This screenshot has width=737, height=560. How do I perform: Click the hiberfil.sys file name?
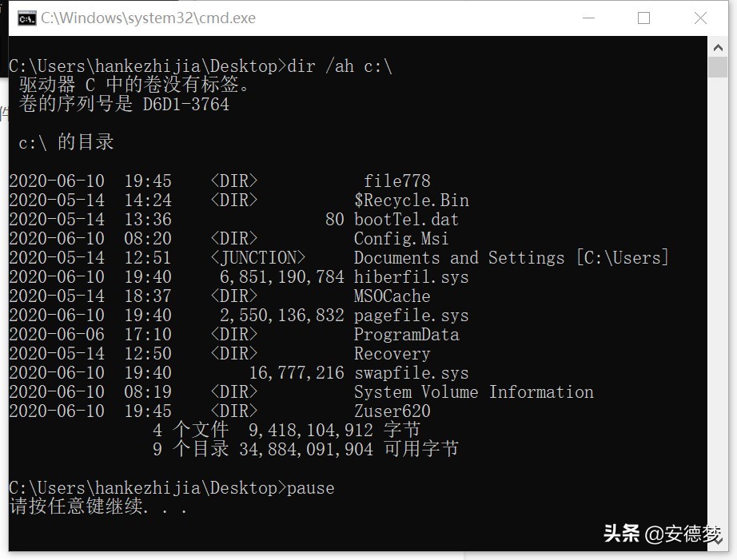coord(411,277)
